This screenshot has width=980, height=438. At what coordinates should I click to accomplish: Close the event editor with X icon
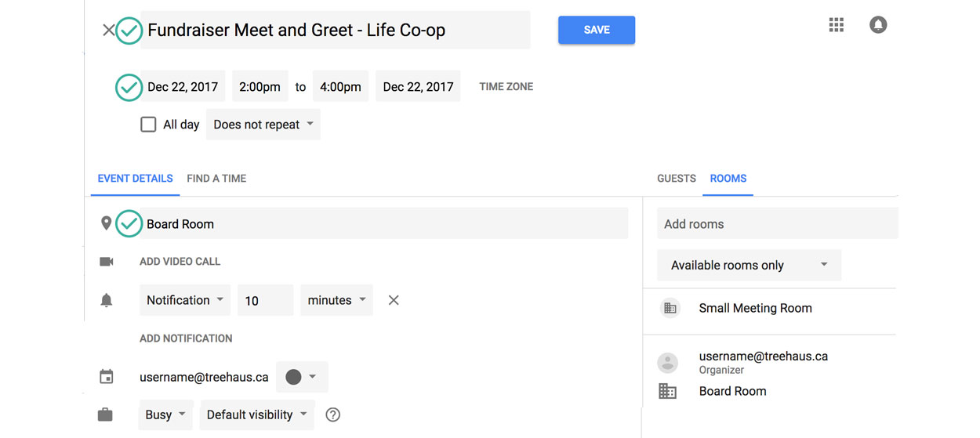pyautogui.click(x=108, y=31)
